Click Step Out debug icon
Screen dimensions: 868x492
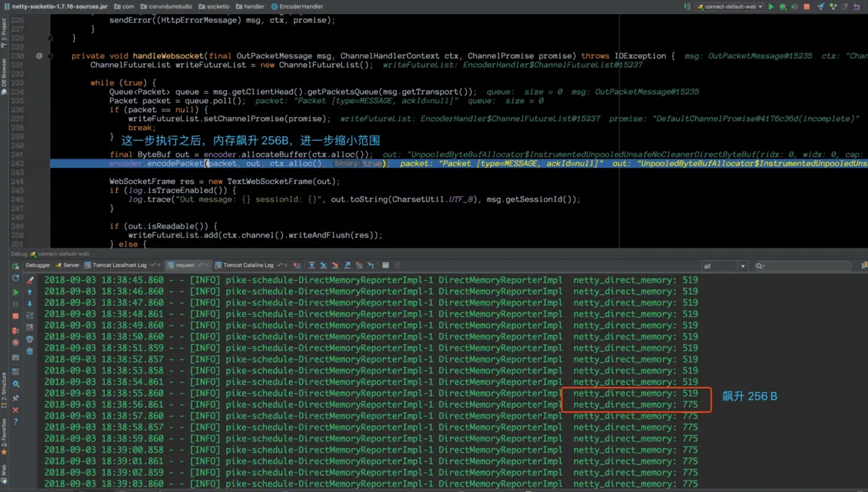click(347, 266)
